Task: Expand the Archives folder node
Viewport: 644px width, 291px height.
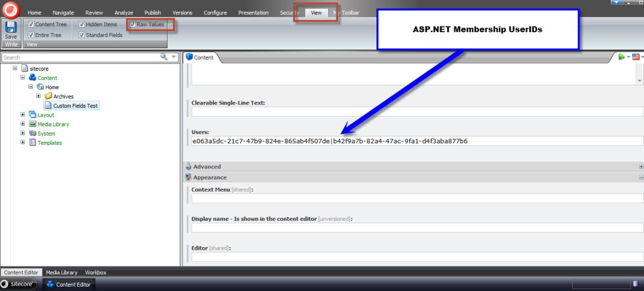Action: pos(39,96)
